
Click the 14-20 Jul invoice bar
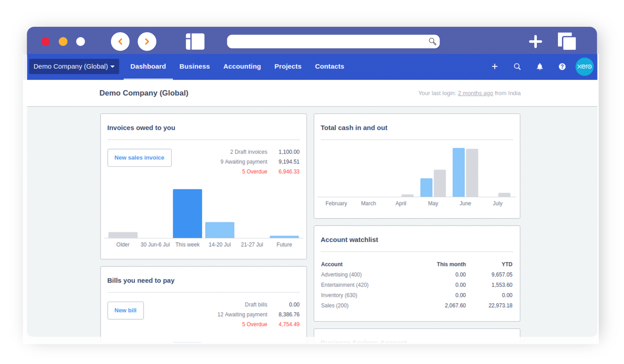[x=220, y=230]
